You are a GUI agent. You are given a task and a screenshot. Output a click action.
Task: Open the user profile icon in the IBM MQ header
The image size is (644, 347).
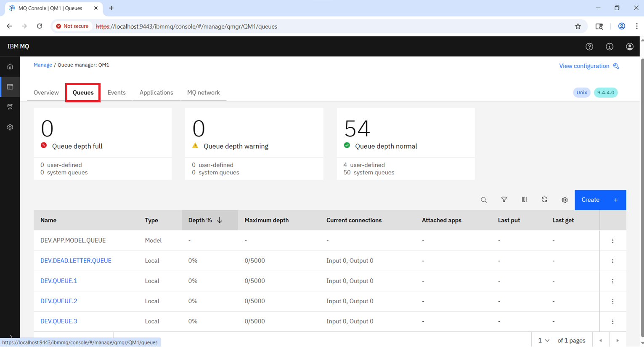pyautogui.click(x=630, y=47)
